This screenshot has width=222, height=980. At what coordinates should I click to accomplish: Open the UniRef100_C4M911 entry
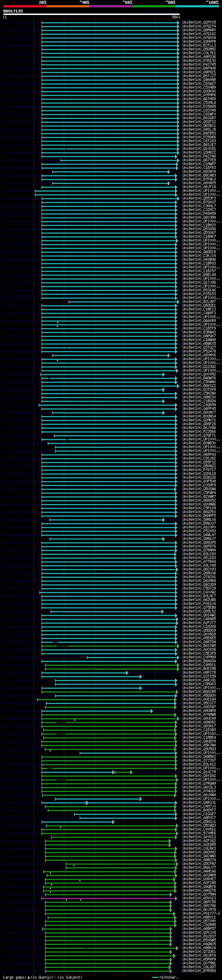click(x=199, y=665)
